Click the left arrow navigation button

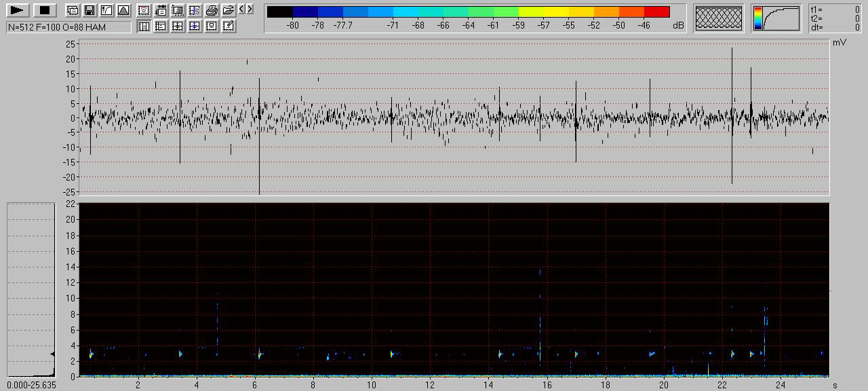coord(242,10)
